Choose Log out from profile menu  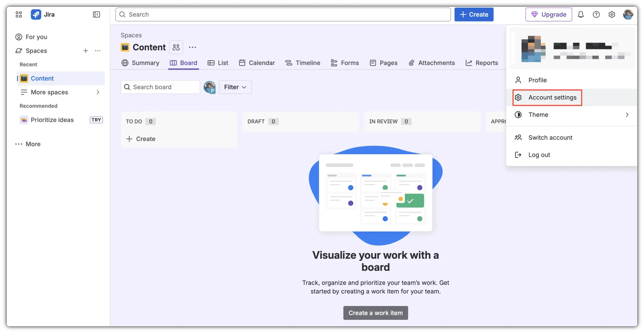tap(539, 155)
